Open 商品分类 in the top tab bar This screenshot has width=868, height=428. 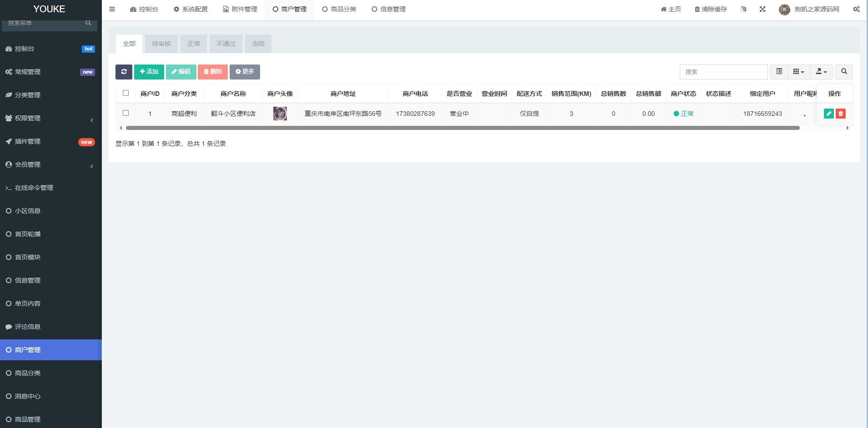coord(339,9)
